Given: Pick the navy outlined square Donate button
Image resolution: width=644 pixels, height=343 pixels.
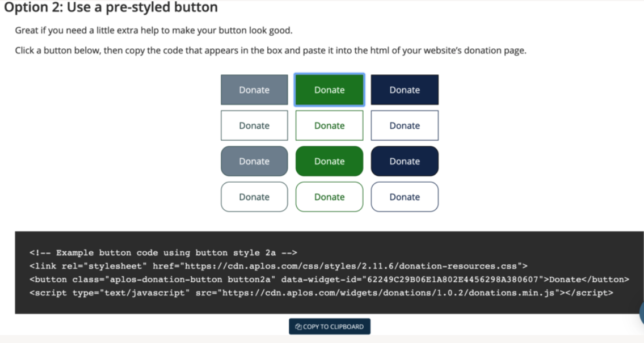Looking at the screenshot, I should [405, 125].
